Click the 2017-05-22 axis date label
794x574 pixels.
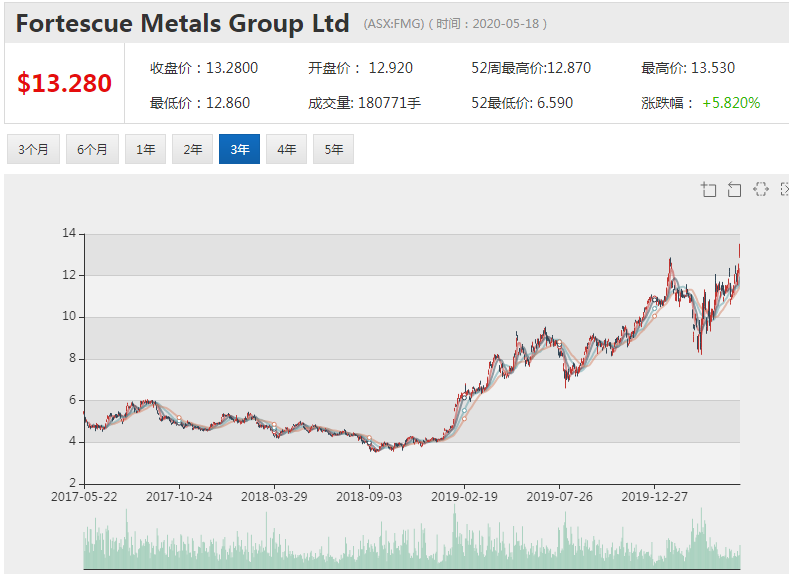(84, 497)
